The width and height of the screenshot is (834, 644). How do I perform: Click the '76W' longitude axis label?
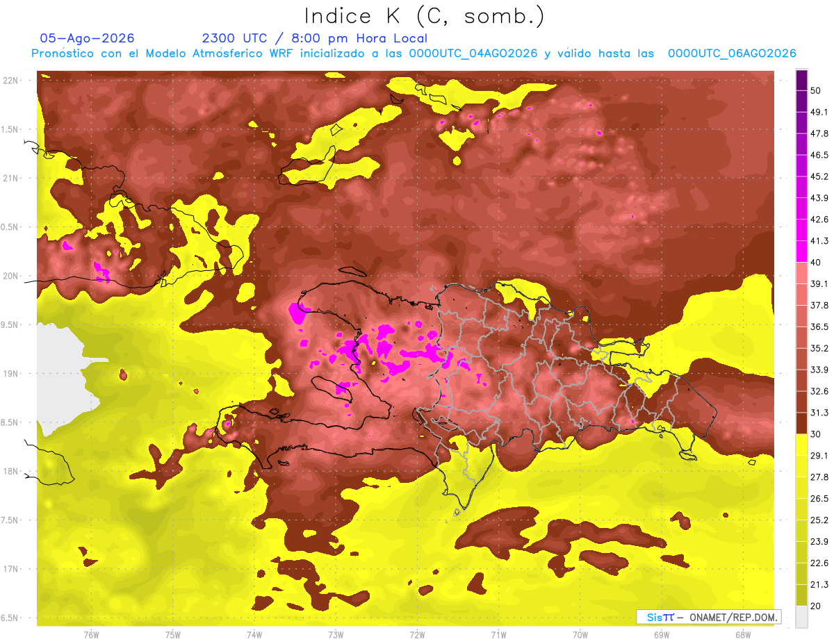point(91,635)
